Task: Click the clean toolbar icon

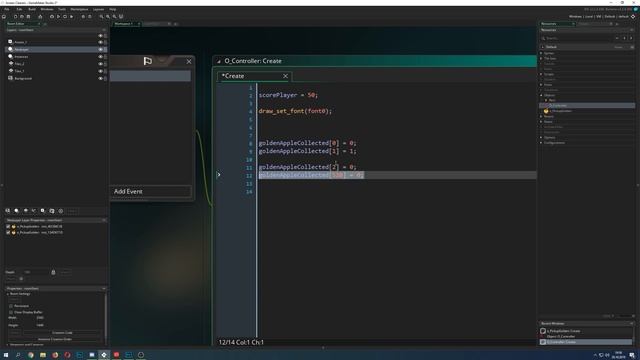Action: [x=71, y=17]
